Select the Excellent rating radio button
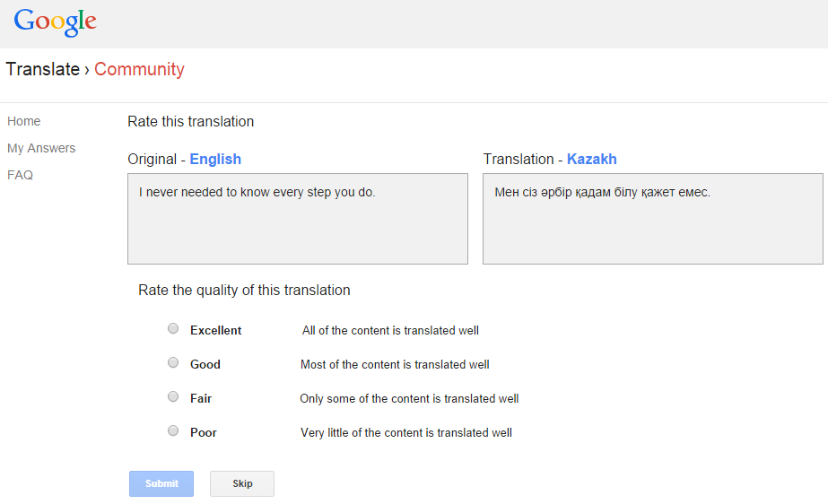 [x=173, y=329]
